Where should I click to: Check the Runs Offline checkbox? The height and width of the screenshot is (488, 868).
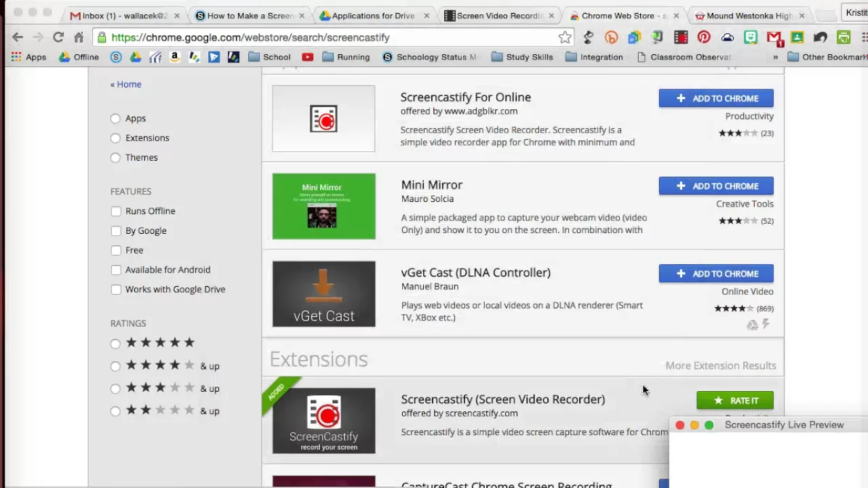[x=116, y=211]
